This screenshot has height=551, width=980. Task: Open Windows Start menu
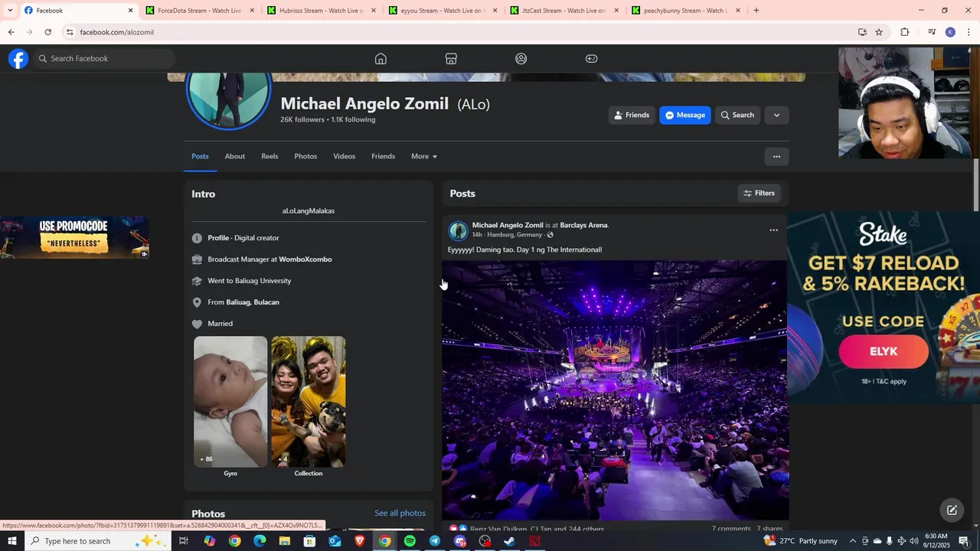pyautogui.click(x=11, y=541)
